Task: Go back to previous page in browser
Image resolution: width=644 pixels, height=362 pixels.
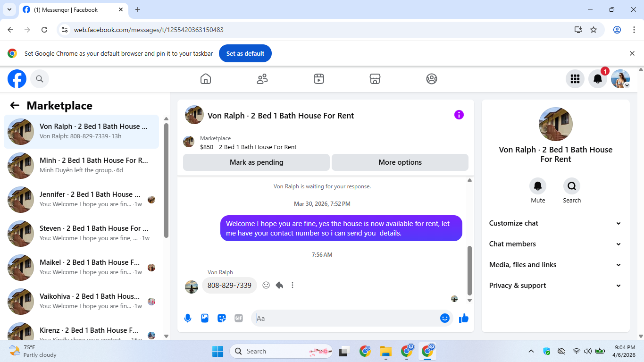Action: point(10,30)
